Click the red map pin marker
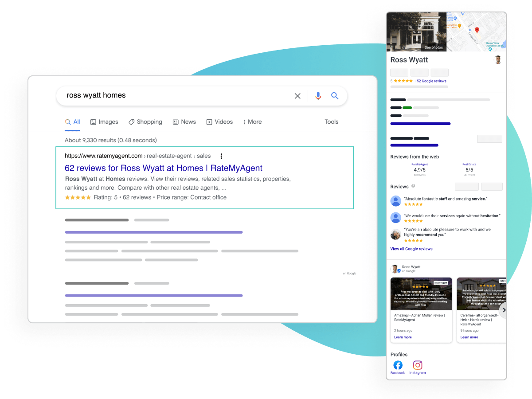Viewport: 532px width, 399px height. (x=477, y=30)
